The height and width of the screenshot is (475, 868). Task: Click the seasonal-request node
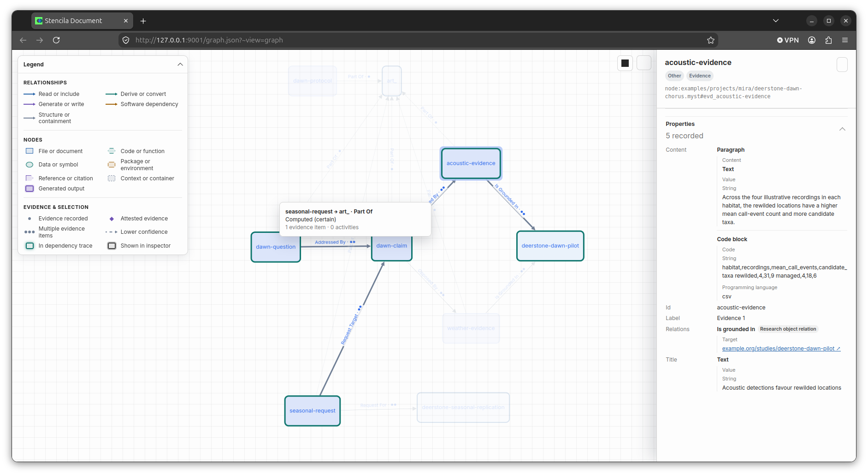click(x=313, y=411)
